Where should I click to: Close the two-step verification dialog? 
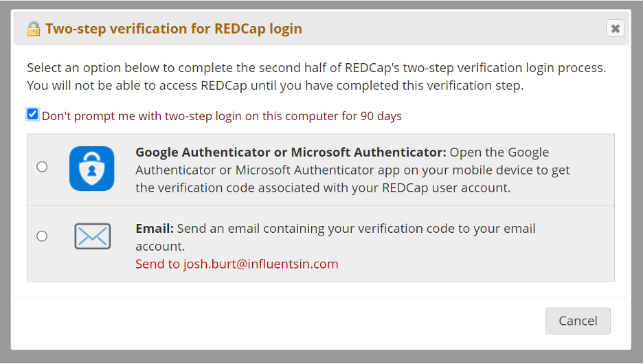click(x=615, y=28)
